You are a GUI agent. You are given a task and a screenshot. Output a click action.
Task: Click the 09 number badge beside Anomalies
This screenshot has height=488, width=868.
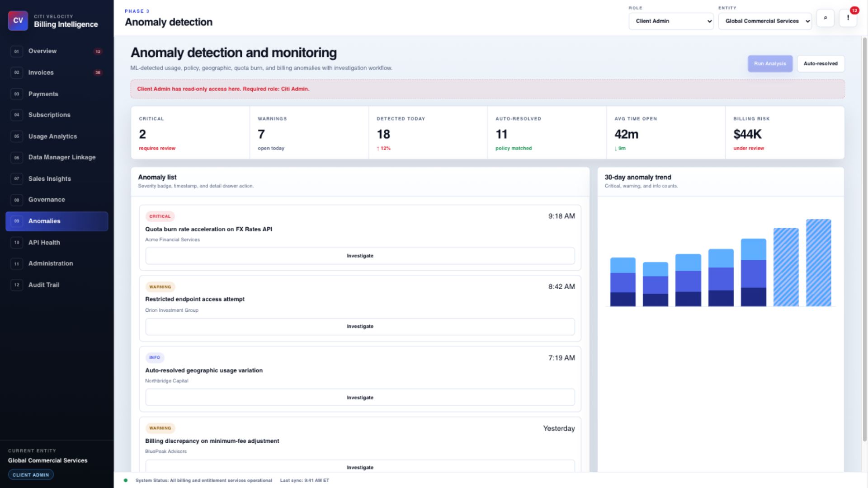pos(17,221)
